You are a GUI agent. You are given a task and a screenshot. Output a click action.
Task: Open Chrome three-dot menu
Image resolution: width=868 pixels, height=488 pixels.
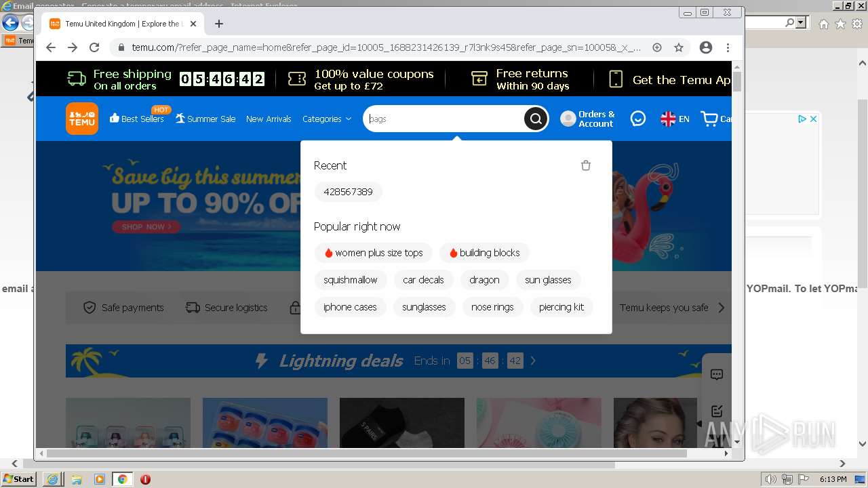pyautogui.click(x=728, y=47)
